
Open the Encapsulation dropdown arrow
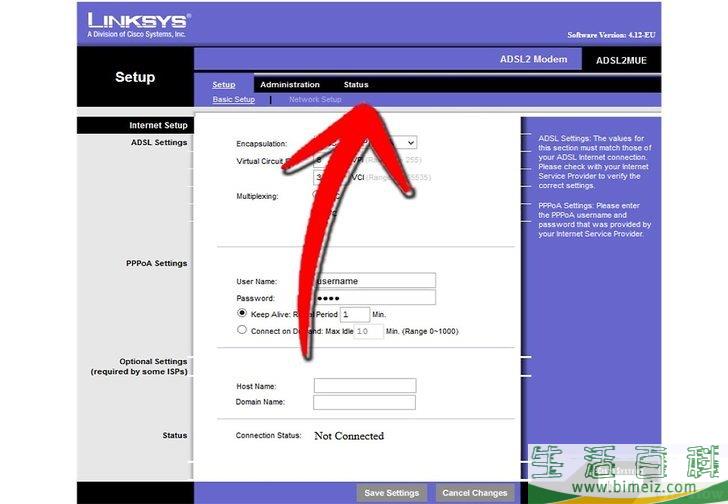410,142
